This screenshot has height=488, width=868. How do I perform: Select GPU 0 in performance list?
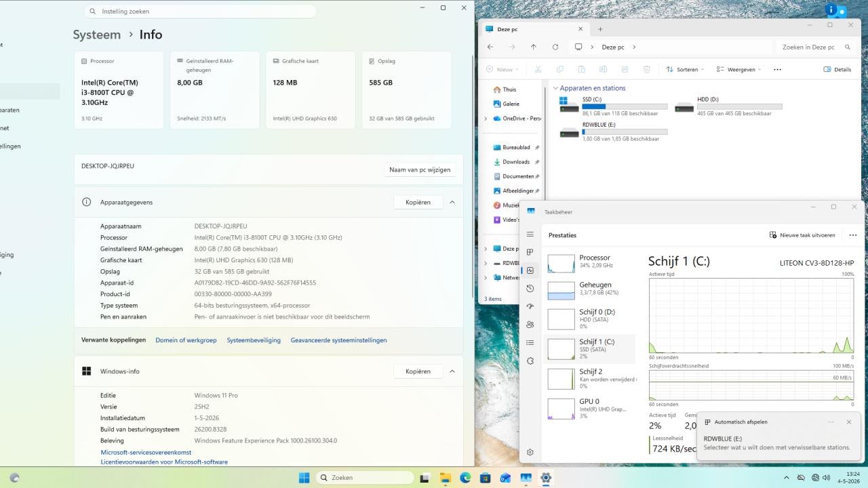[591, 408]
